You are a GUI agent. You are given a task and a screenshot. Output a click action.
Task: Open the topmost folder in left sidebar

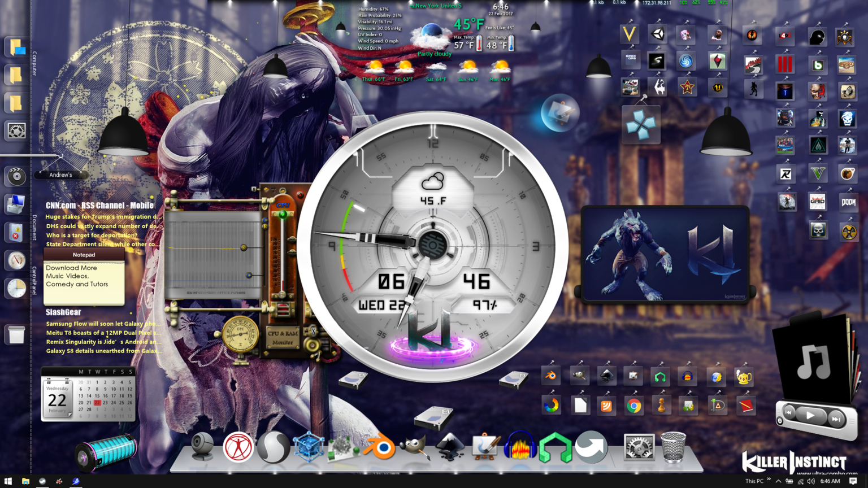click(16, 47)
